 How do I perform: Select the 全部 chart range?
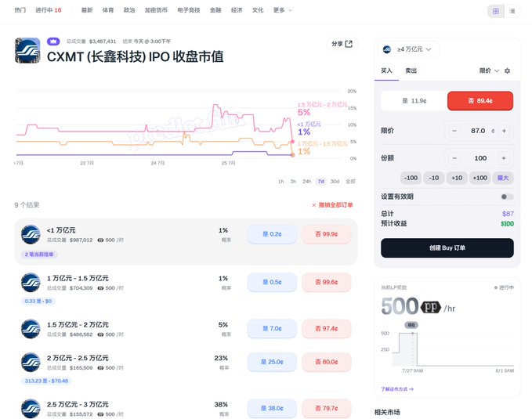point(350,182)
